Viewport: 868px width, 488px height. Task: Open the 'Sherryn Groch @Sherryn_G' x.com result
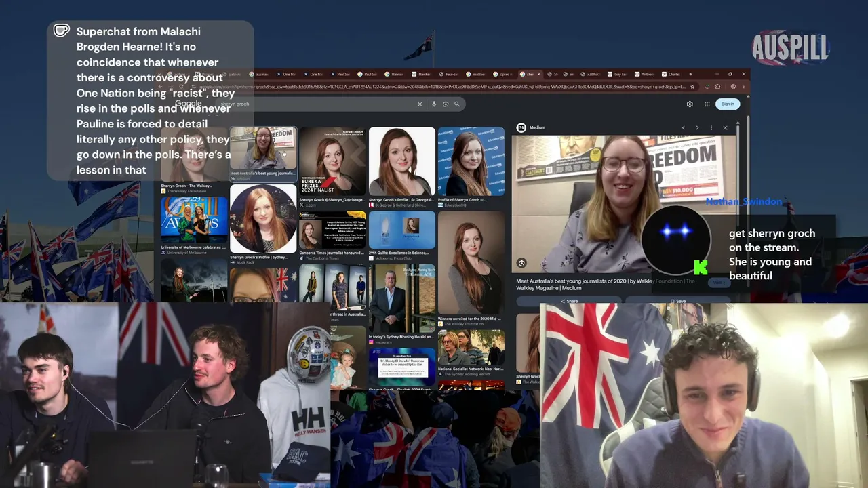[x=332, y=200]
